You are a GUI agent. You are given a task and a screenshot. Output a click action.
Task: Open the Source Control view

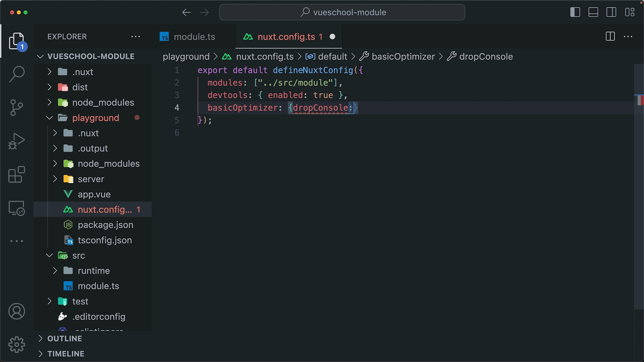point(16,108)
